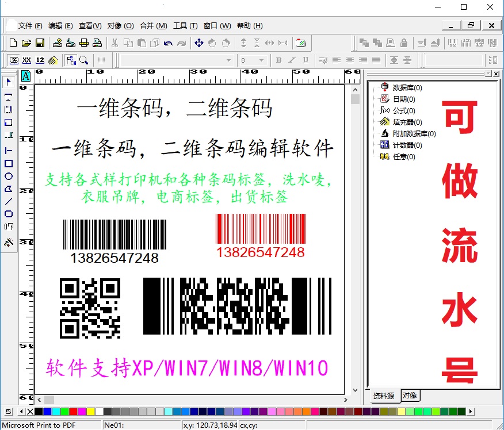Toggle Italic text formatting
The width and height of the screenshot is (504, 430).
pyautogui.click(x=292, y=60)
